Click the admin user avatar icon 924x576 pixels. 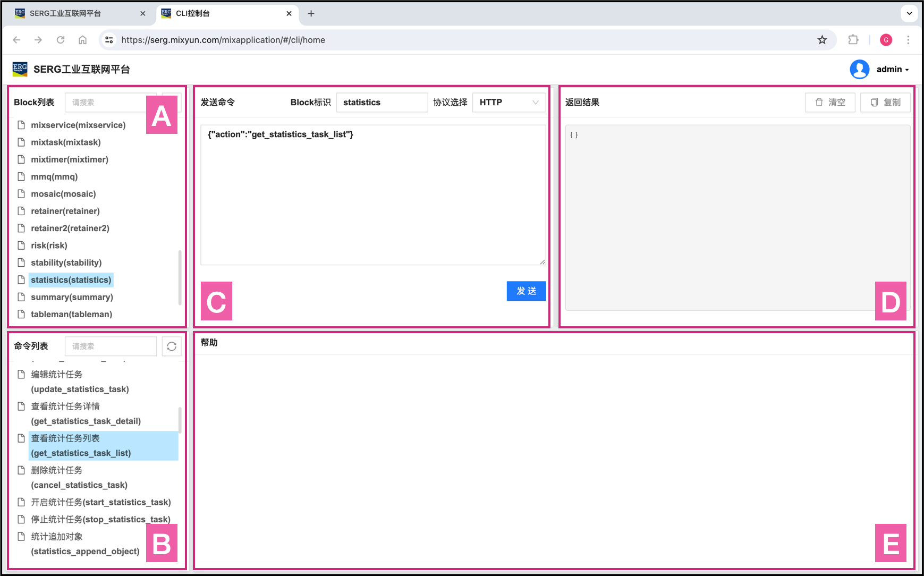859,69
